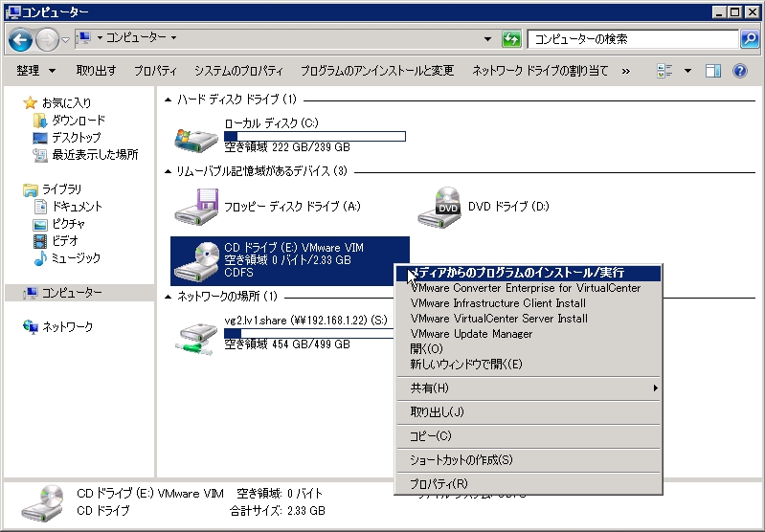Choose ショートカットの作成(S)
Screen dimensions: 765x532
529,460
